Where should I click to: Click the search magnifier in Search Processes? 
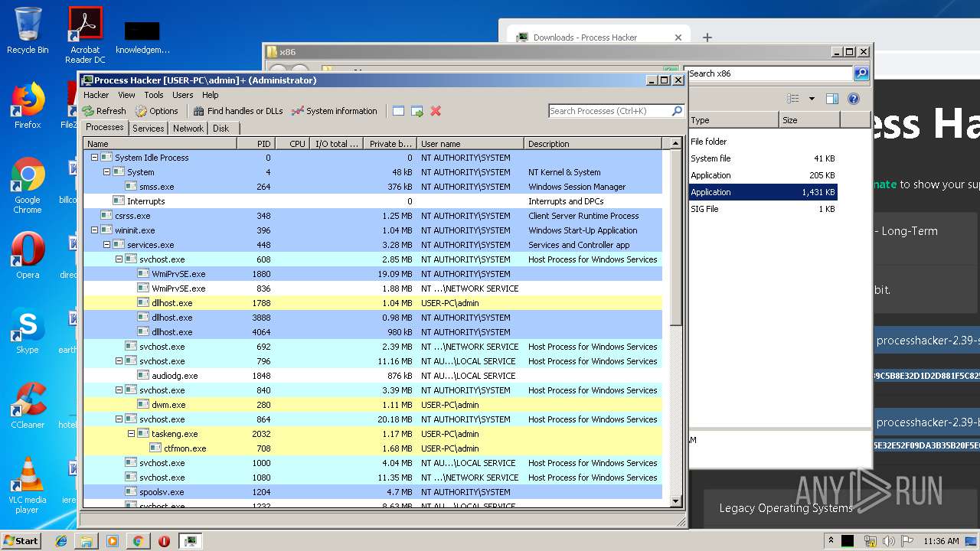(677, 111)
